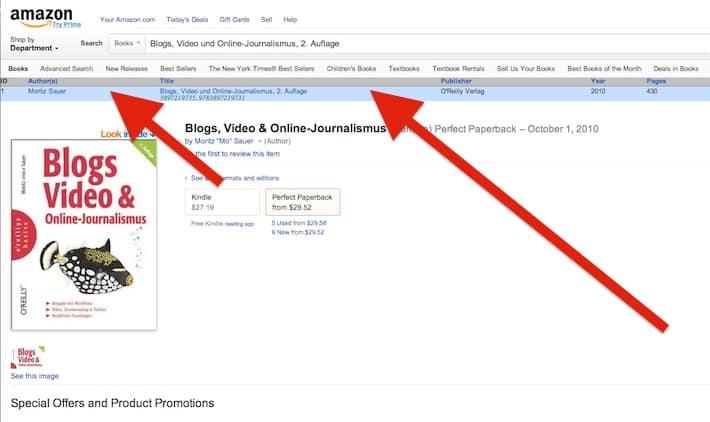Open the Shop by Department dropdown

34,44
